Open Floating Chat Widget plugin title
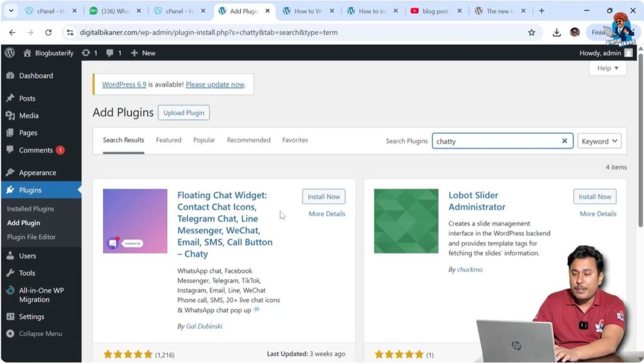The width and height of the screenshot is (644, 363). click(x=225, y=225)
